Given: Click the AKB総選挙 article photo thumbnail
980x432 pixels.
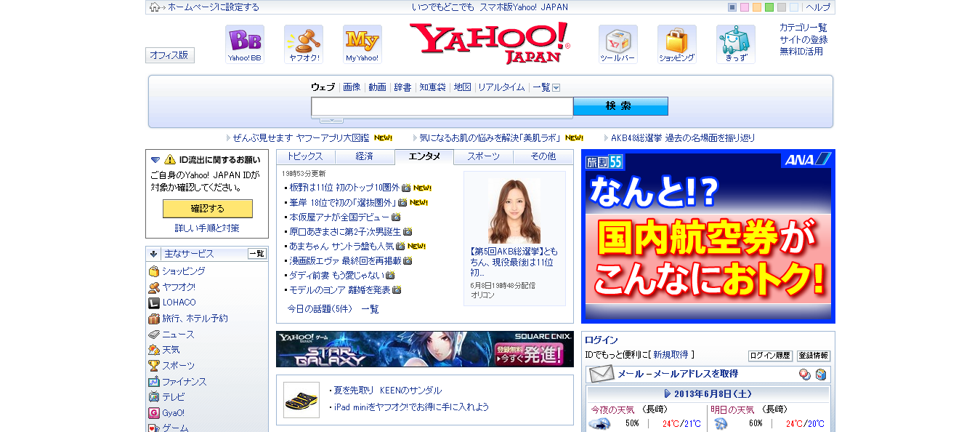Looking at the screenshot, I should click(514, 210).
